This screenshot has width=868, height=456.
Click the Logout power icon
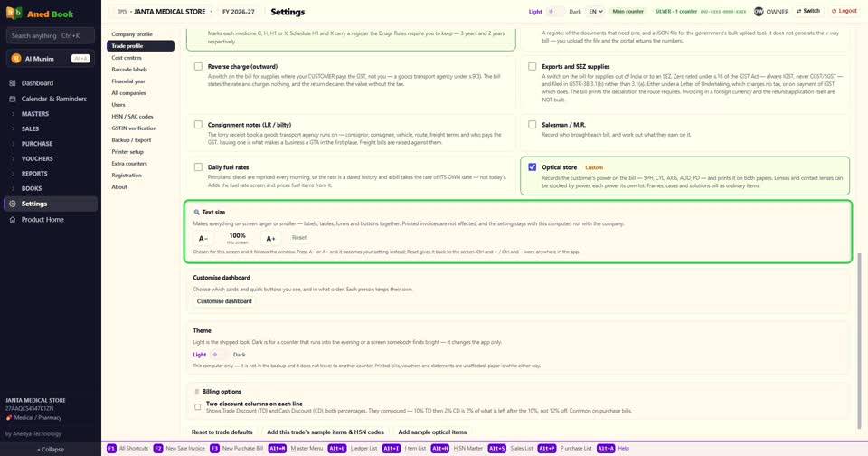click(x=834, y=11)
